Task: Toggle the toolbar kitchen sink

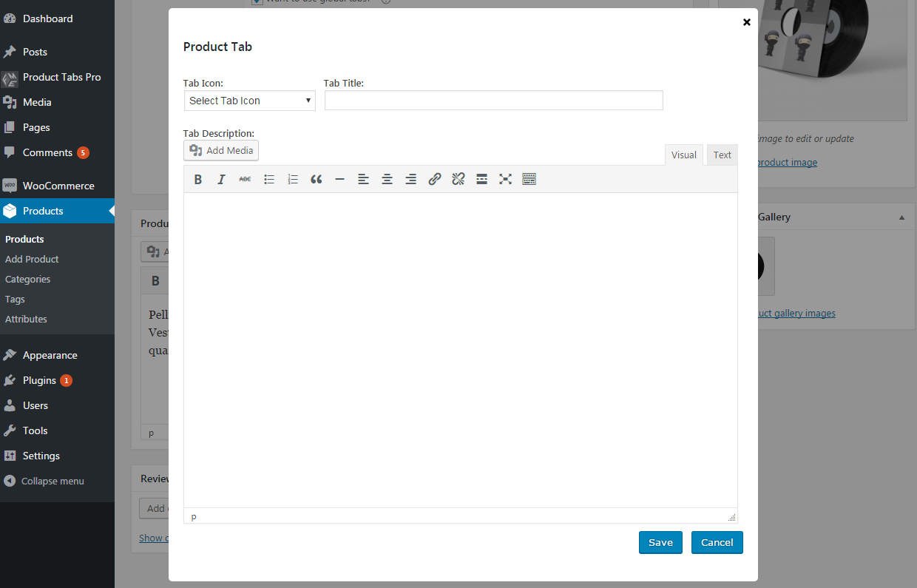Action: tap(529, 179)
